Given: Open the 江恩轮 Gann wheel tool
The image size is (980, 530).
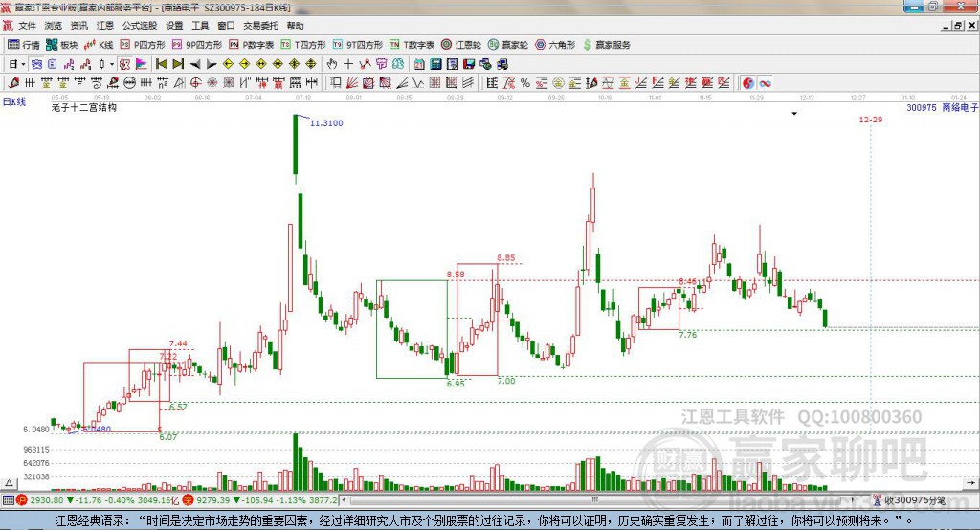Looking at the screenshot, I should pos(461,45).
